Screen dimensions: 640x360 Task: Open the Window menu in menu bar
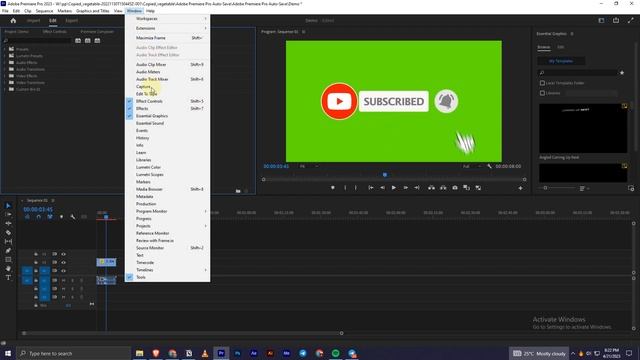[134, 11]
